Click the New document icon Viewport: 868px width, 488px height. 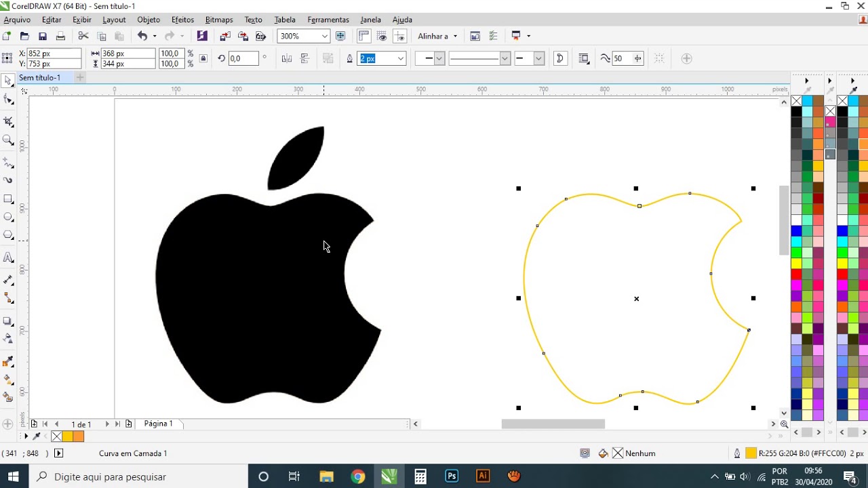tap(7, 36)
